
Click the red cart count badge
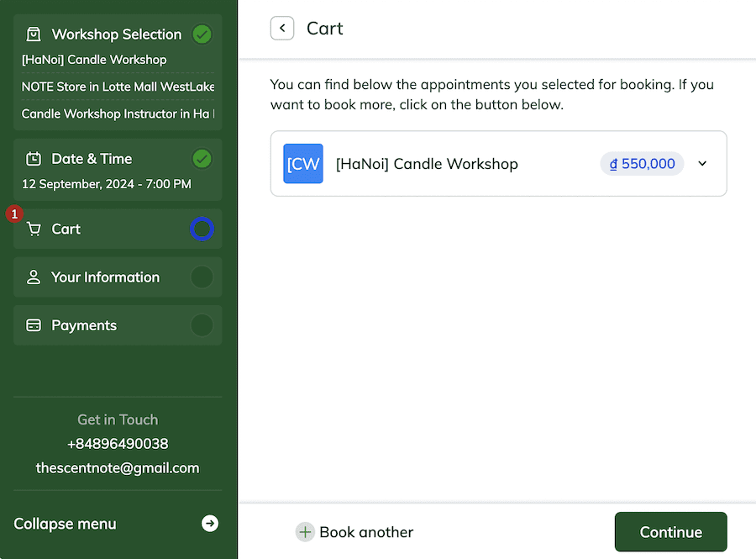(13, 214)
